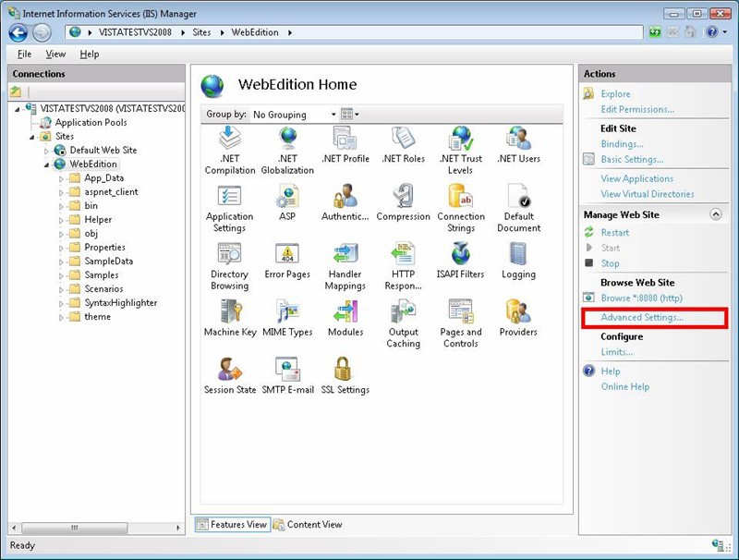Open the Output Caching feature
This screenshot has width=739, height=560.
[x=404, y=323]
